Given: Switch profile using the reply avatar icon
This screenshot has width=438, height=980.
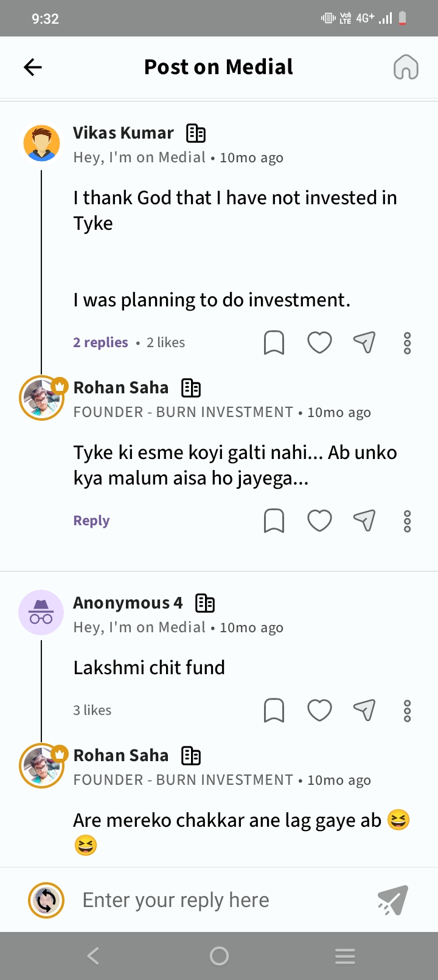Looking at the screenshot, I should (x=46, y=900).
